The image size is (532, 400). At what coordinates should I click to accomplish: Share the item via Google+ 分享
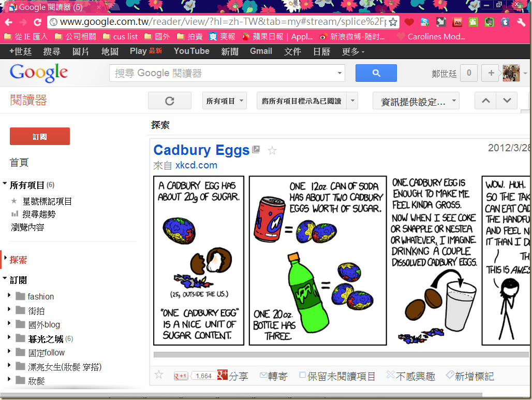click(x=233, y=376)
